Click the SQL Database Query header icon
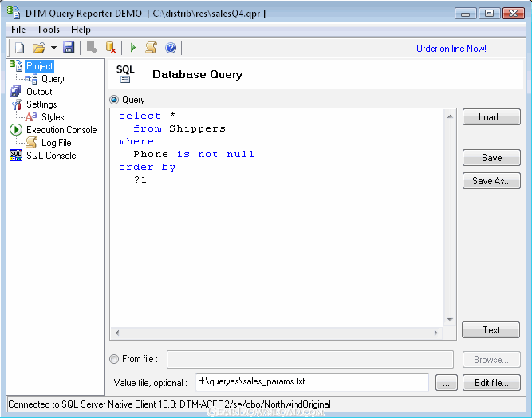 coord(125,74)
